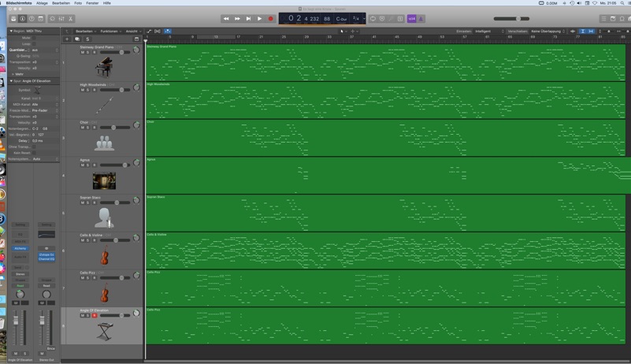Screen dimensions: 631x364
Task: Open the Ablage menu
Action: point(42,3)
